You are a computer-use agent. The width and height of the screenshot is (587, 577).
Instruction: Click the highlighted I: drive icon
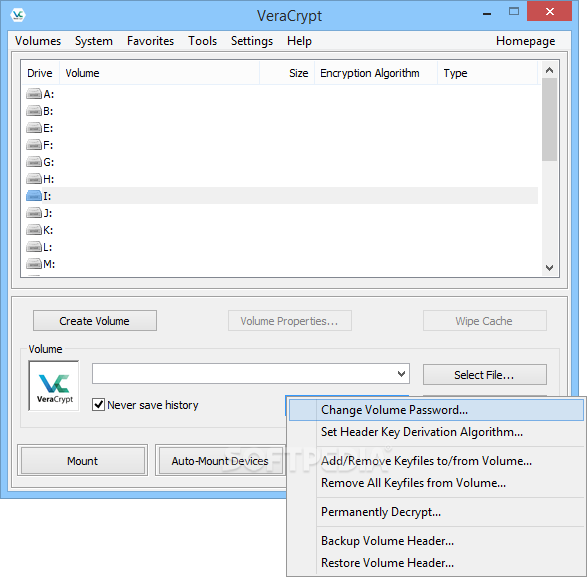pos(34,196)
